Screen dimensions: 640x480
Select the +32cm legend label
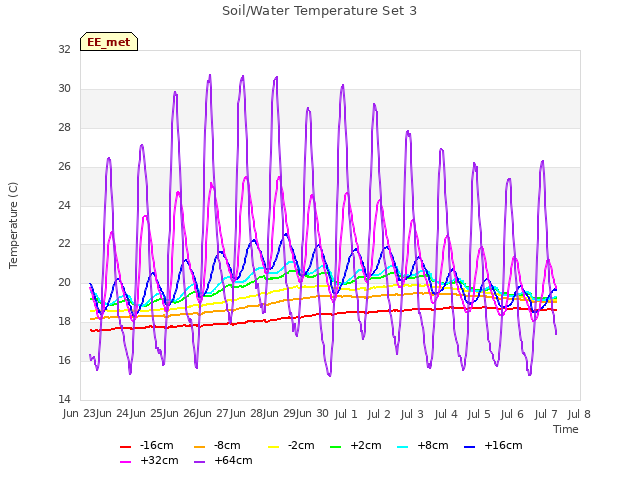pos(159,460)
